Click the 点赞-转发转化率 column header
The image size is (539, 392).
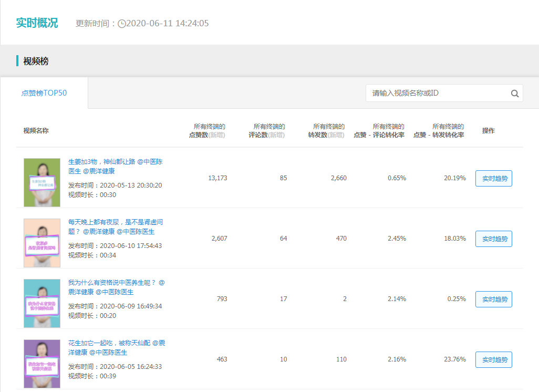tap(439, 131)
